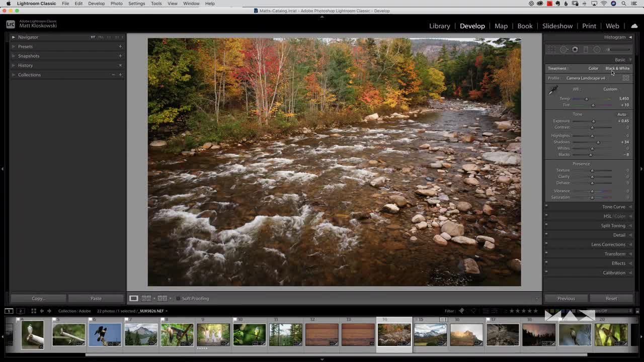
Task: Create a new collection with the plus icon
Action: pyautogui.click(x=120, y=74)
